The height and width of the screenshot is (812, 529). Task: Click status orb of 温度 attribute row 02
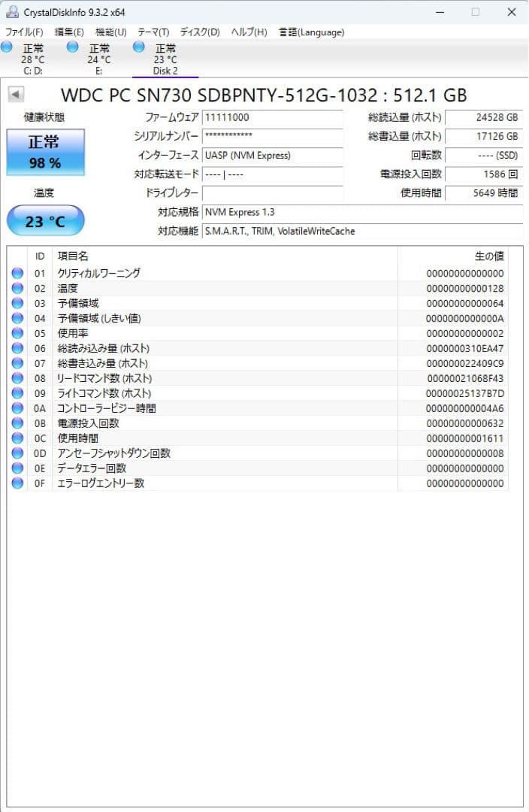(x=17, y=288)
